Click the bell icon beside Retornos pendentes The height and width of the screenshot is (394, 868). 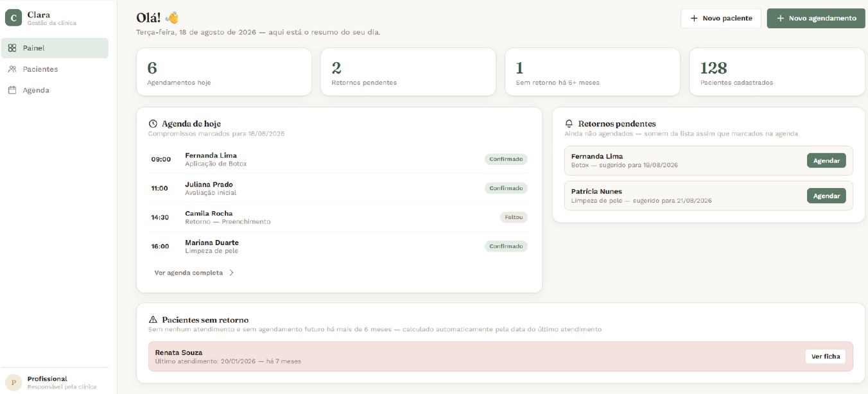pyautogui.click(x=569, y=124)
